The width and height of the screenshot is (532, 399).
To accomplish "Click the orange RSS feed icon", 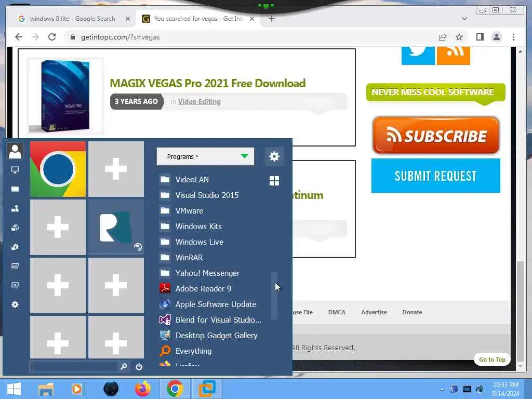I will point(453,55).
